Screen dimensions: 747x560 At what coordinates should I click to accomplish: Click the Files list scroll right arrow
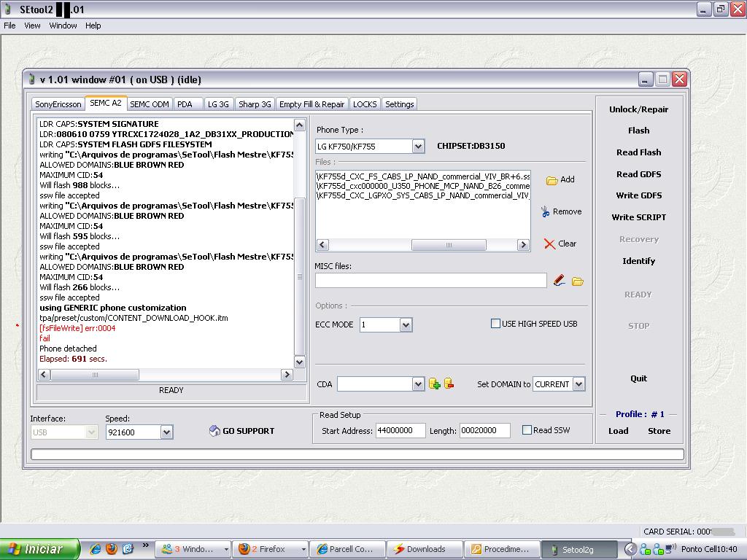tap(523, 245)
